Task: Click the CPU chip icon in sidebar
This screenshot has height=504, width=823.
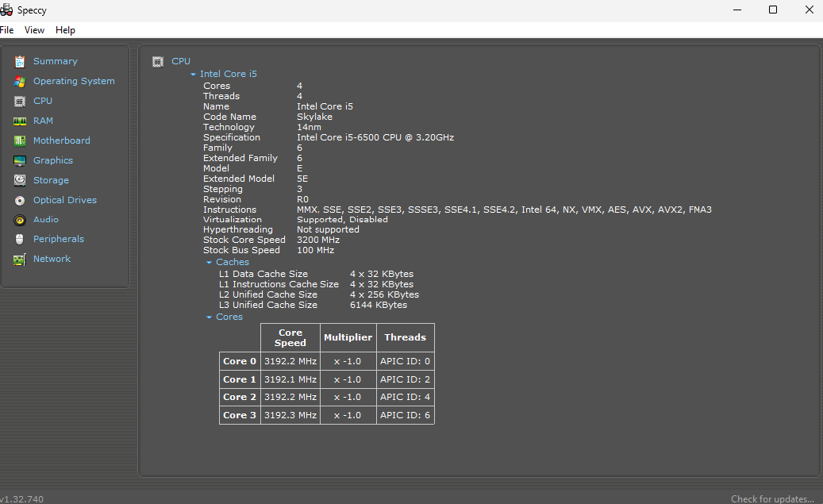Action: click(19, 102)
